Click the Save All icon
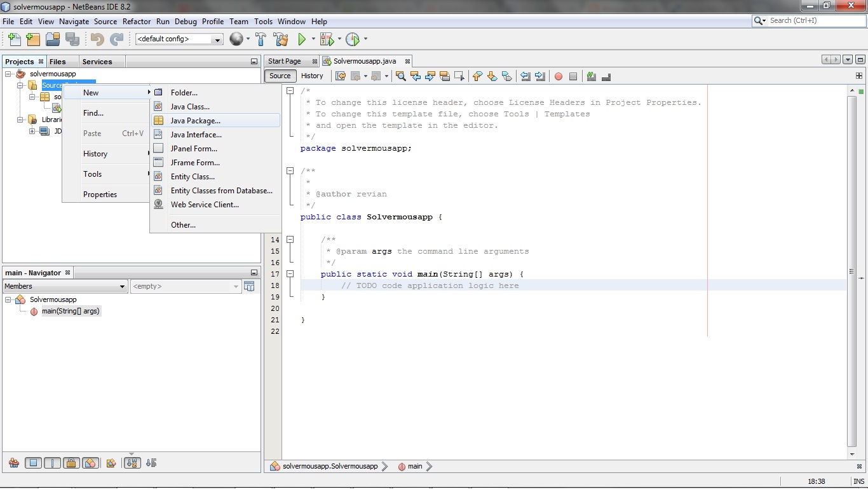 [73, 39]
